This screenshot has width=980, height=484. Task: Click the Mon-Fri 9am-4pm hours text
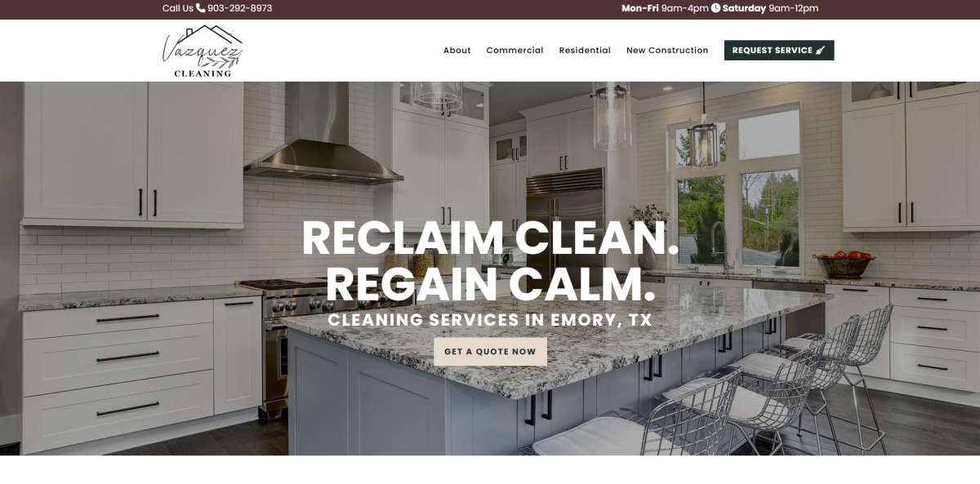pos(665,8)
